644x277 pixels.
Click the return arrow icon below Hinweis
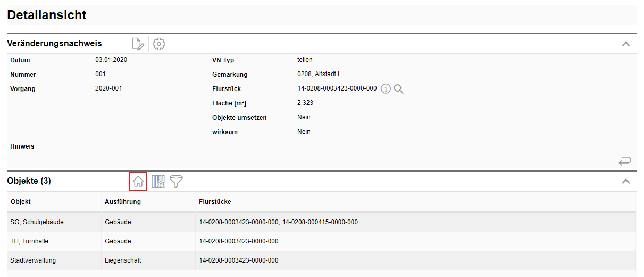625,160
